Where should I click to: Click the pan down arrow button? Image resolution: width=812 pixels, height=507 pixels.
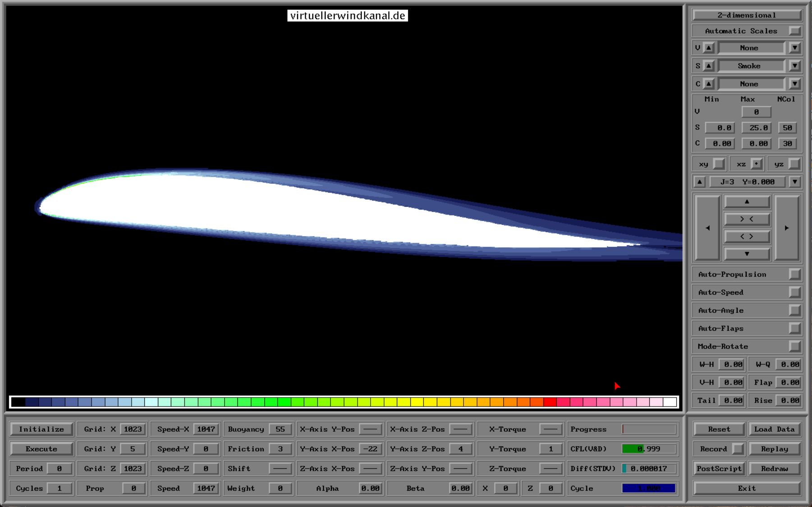point(747,254)
